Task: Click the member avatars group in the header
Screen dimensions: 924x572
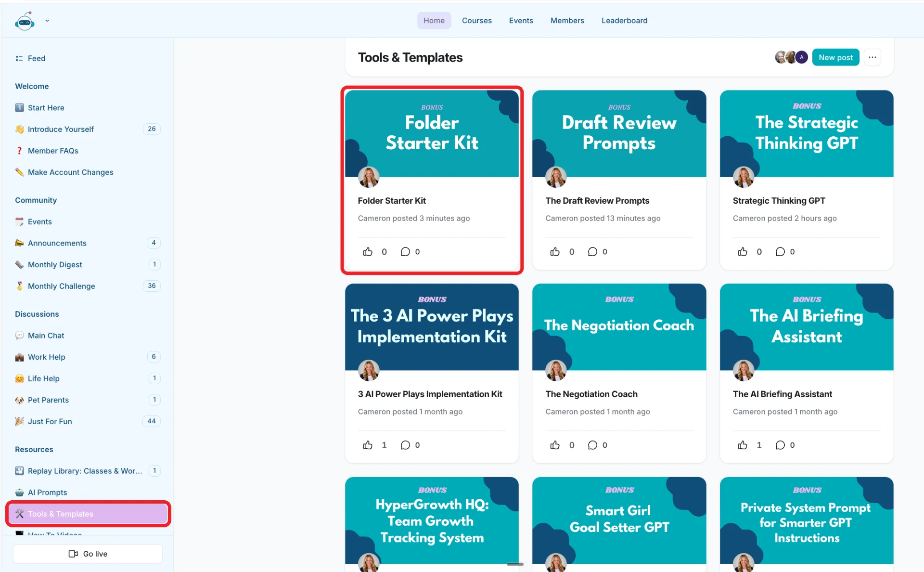Action: click(791, 57)
